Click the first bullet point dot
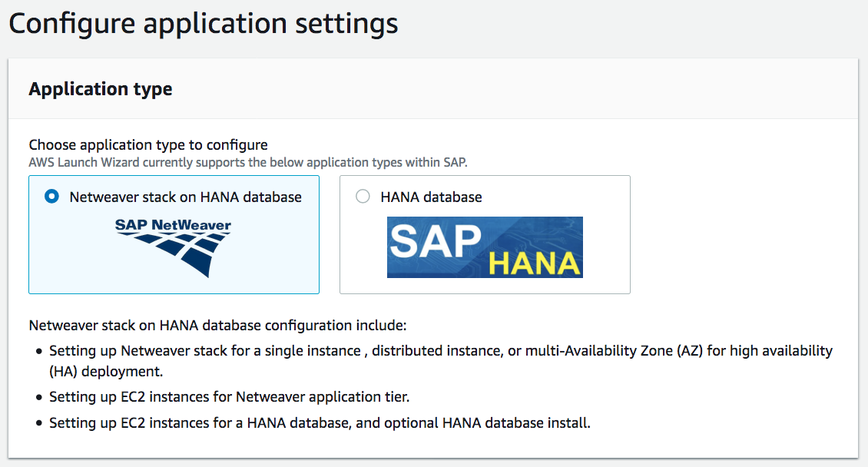868x467 pixels. point(38,352)
